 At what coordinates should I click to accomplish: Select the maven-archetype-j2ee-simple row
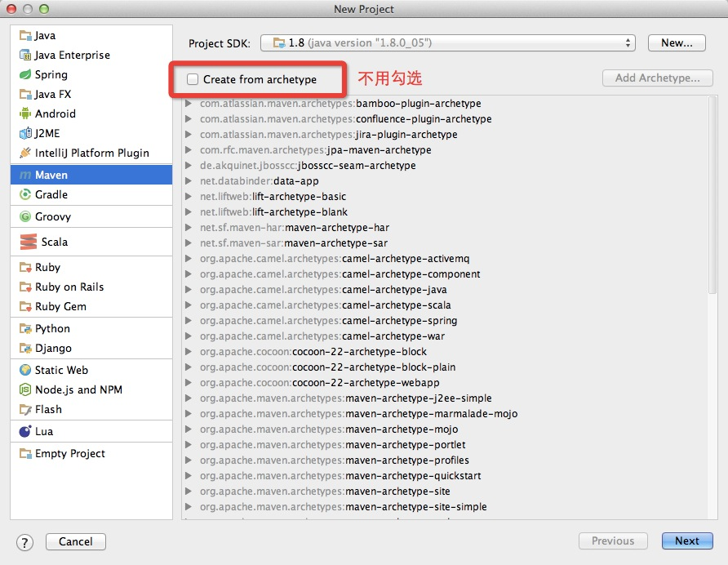446,398
